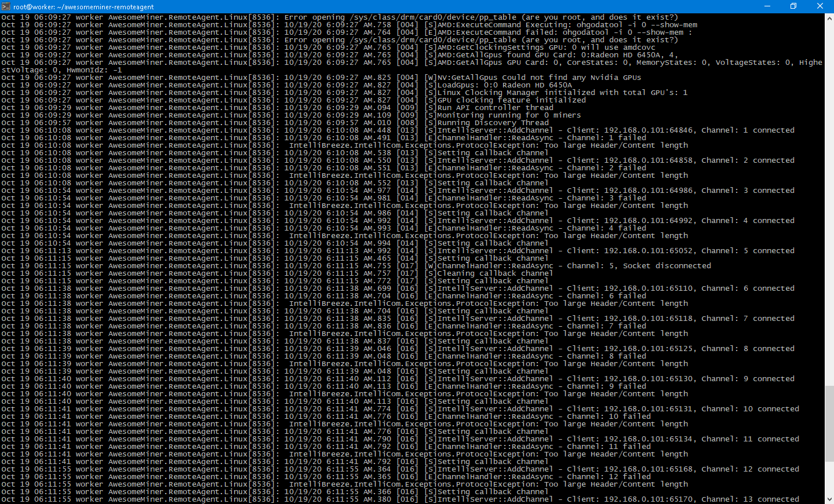Click the 'Channel: 4 failed' text
This screenshot has width=834, height=504.
pyautogui.click(x=606, y=228)
